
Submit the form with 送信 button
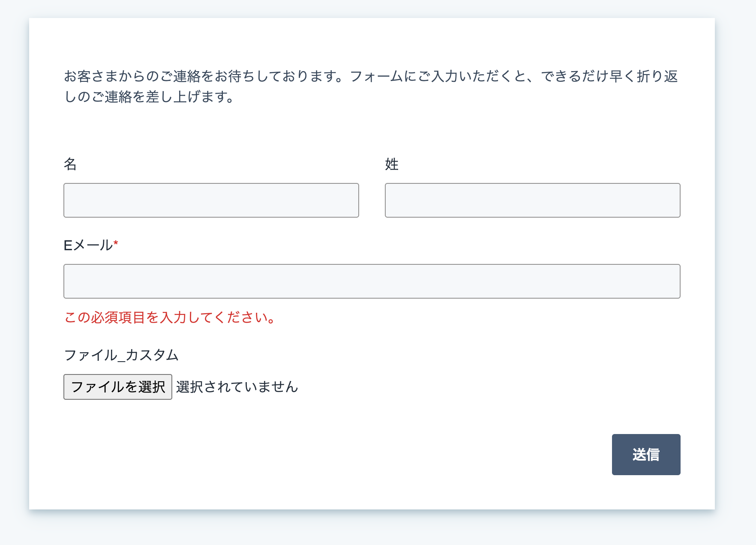coord(646,455)
